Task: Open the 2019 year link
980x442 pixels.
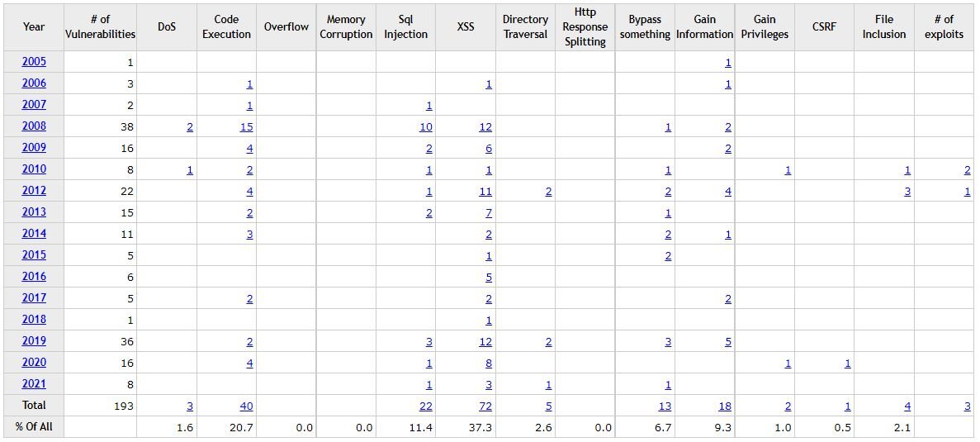Action: pos(34,340)
